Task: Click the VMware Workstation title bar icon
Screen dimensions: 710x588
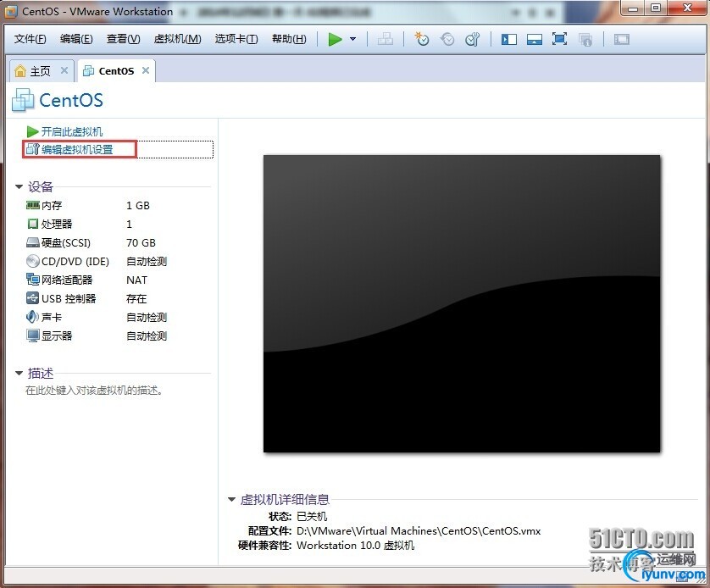Action: 11,11
